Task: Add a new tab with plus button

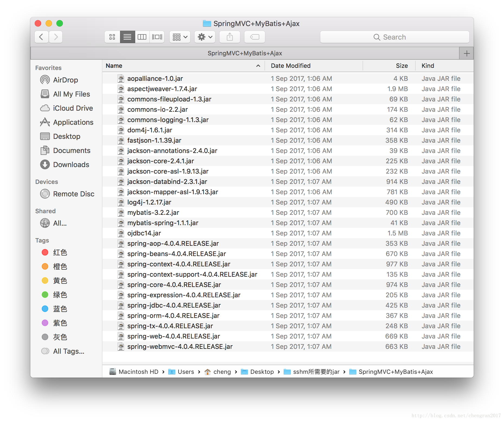Action: (x=467, y=53)
